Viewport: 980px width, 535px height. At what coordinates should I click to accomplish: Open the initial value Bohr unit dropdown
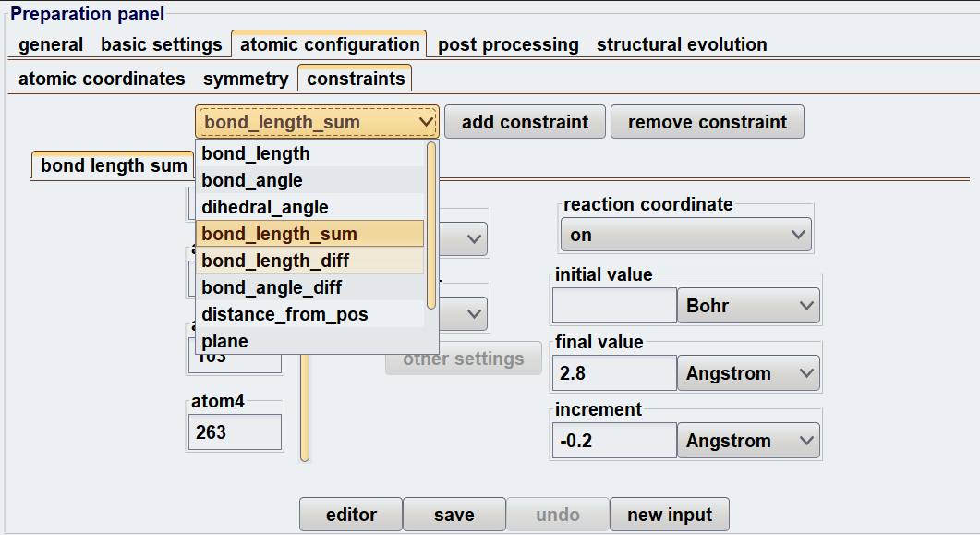point(748,306)
